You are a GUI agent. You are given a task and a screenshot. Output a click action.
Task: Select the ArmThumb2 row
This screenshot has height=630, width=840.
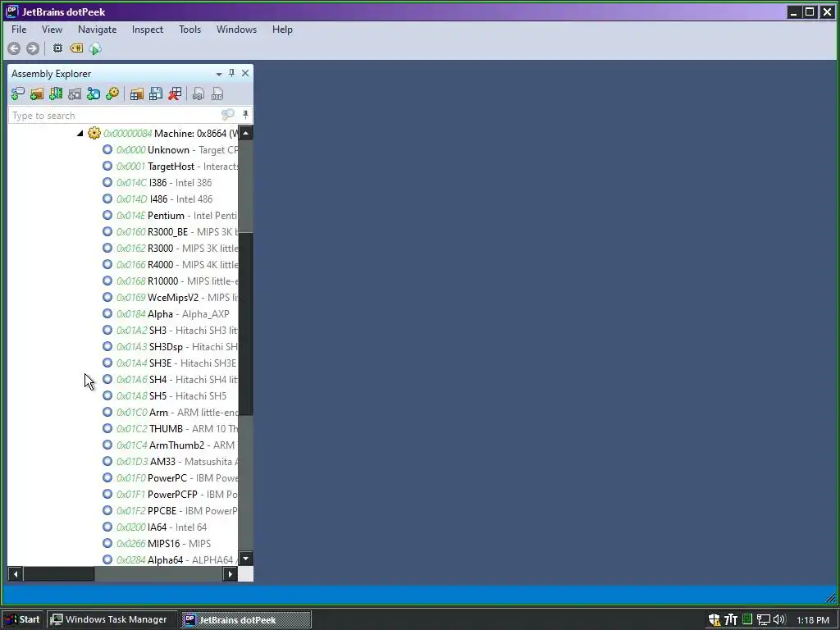click(x=171, y=445)
